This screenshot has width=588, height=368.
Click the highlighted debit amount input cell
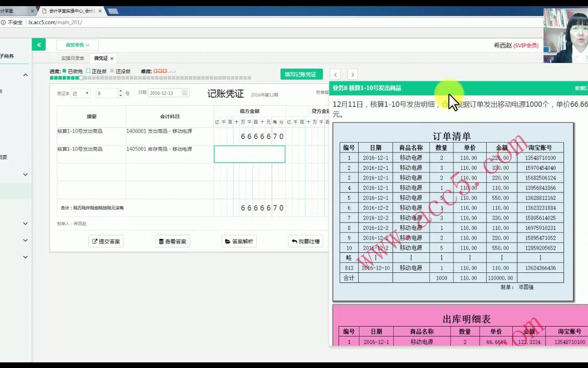coord(250,154)
